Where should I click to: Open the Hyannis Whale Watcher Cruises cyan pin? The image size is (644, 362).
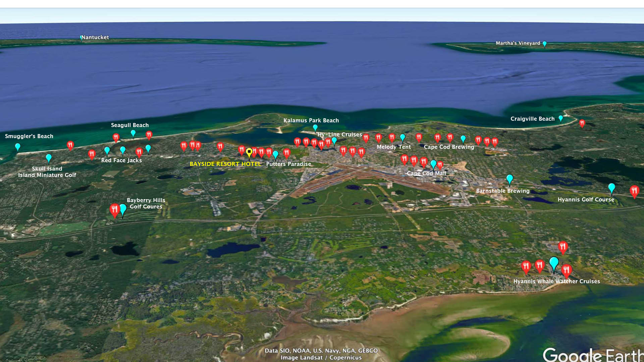point(554,264)
